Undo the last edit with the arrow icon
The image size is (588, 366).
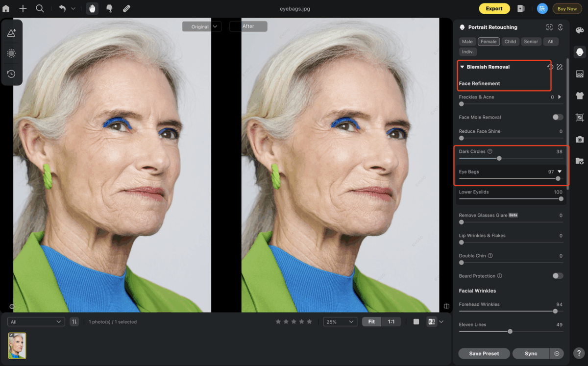[x=62, y=9]
